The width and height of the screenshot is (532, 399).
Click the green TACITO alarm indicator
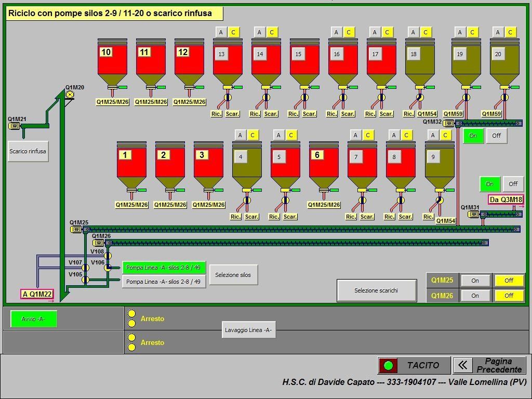pyautogui.click(x=388, y=366)
